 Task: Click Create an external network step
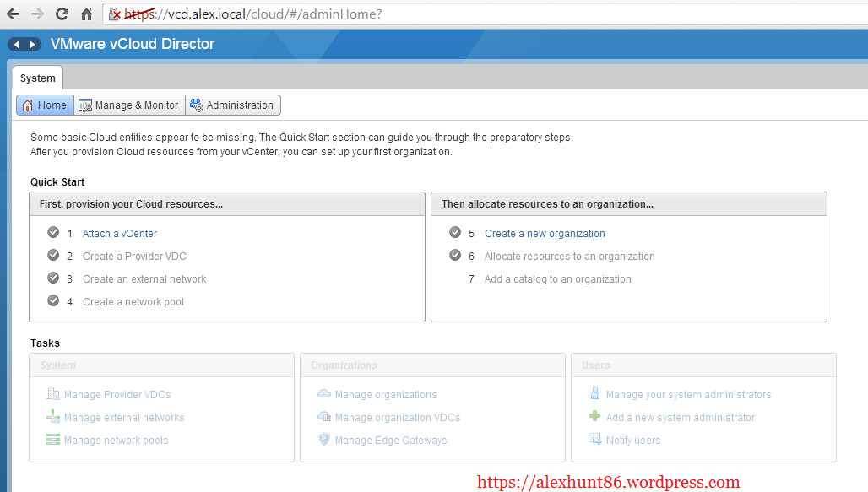click(144, 279)
